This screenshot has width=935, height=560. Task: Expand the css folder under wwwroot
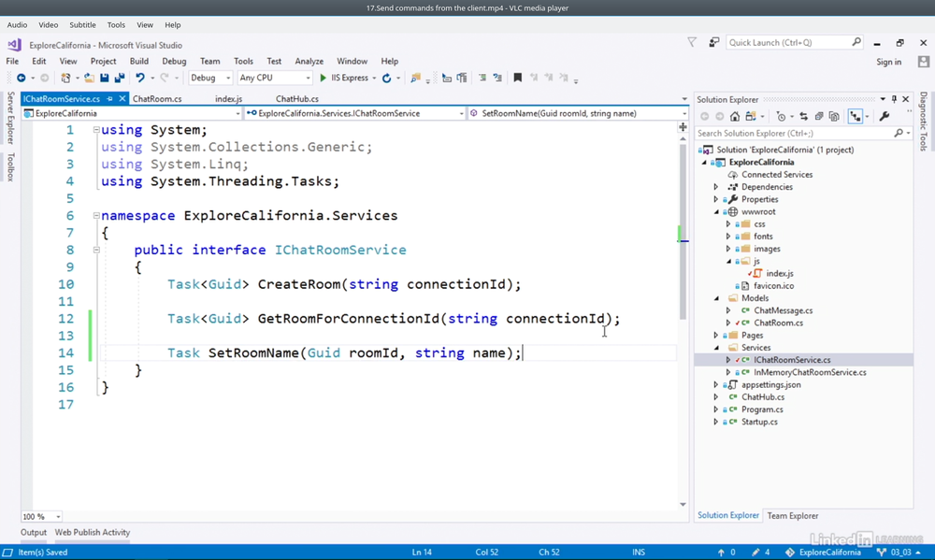(x=728, y=224)
